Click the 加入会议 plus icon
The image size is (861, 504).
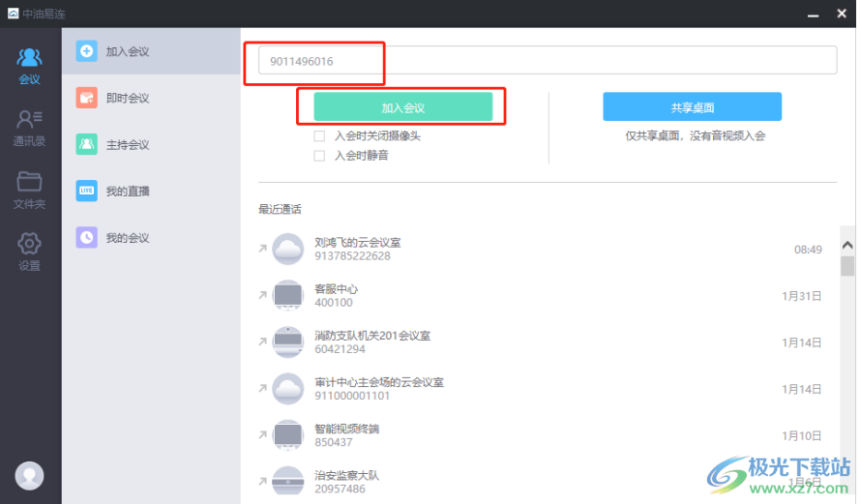tap(86, 51)
